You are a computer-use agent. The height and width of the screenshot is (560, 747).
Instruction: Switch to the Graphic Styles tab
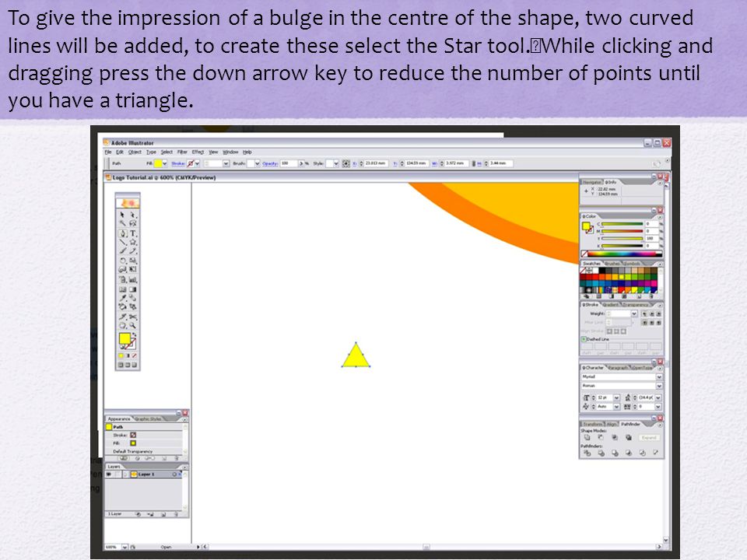tap(148, 419)
